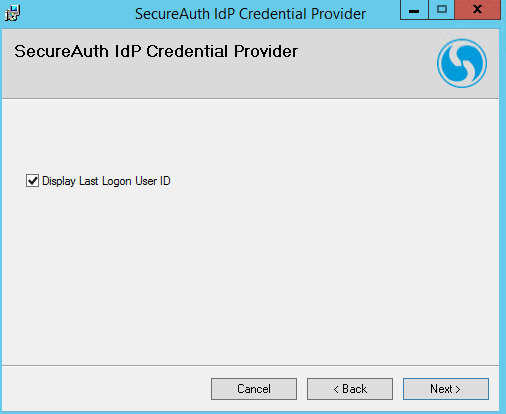Uncheck the Display Last Logon User ID checkbox
Viewport: 506px width, 414px height.
(32, 181)
